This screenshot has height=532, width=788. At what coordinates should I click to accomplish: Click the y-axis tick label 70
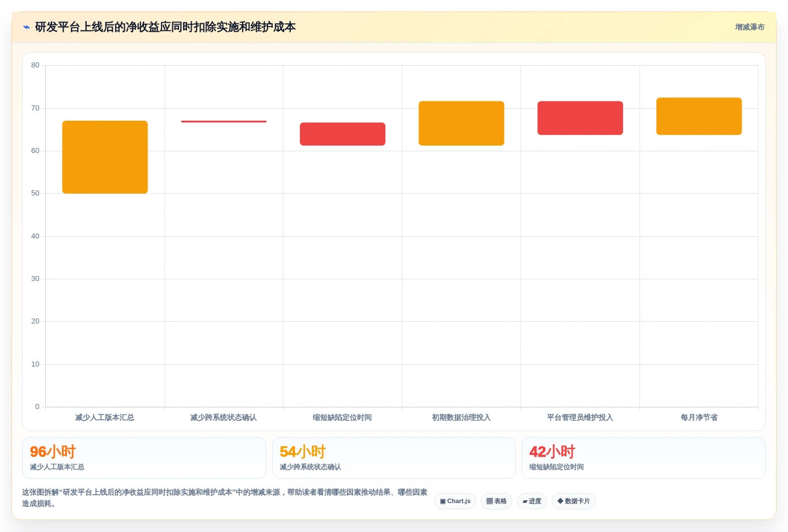point(35,108)
